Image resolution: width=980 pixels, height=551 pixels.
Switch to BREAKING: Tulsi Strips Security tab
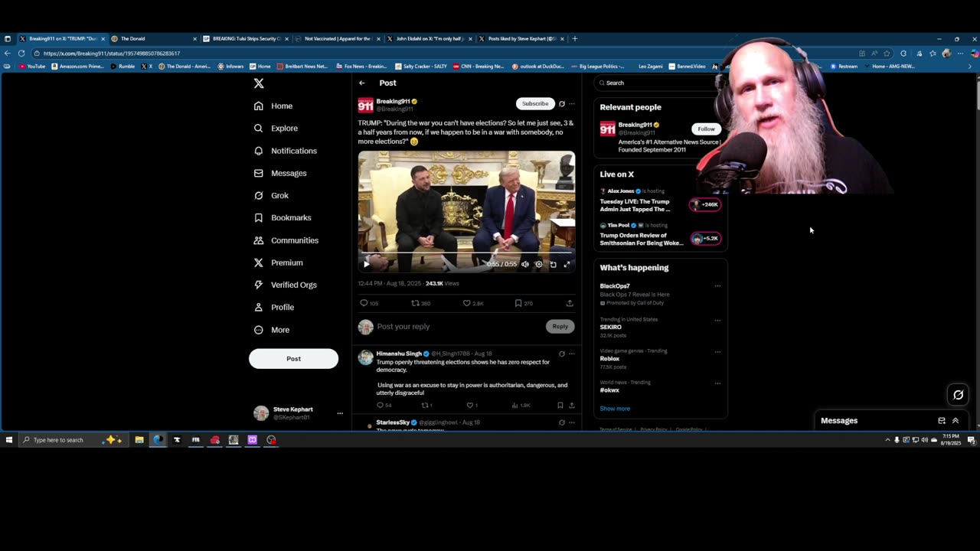(245, 38)
